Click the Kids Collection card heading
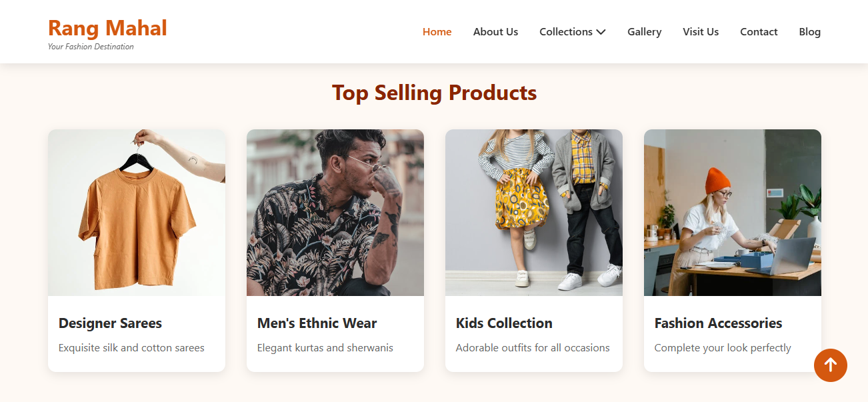This screenshot has height=402, width=868. coord(504,323)
